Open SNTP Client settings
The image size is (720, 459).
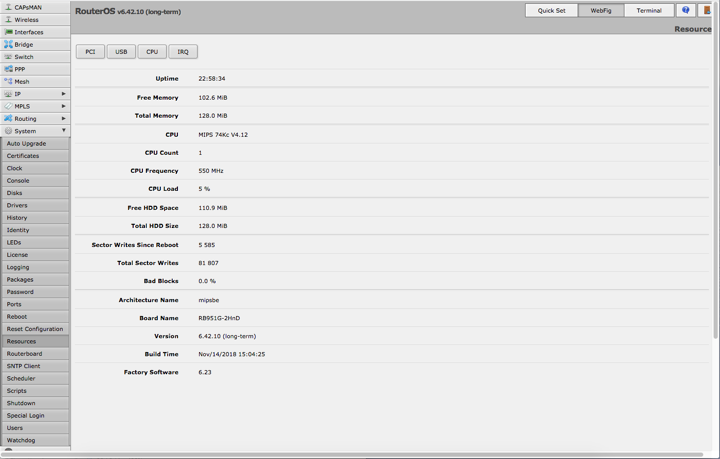pyautogui.click(x=35, y=367)
